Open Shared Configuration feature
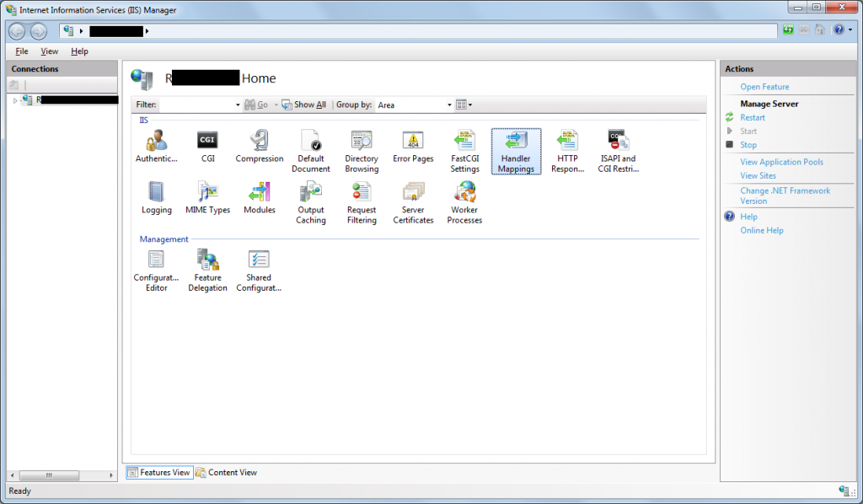Screen dimensions: 863x504 tap(259, 271)
